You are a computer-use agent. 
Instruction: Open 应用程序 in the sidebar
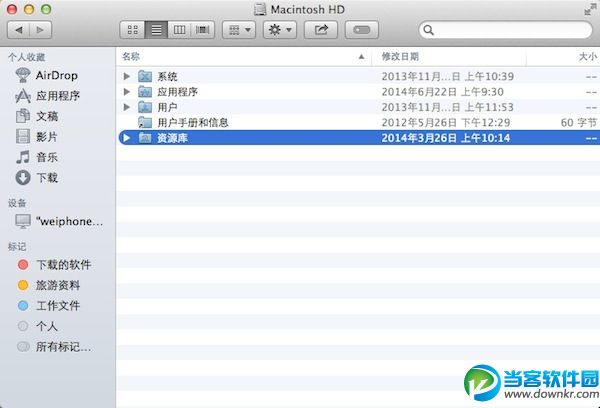pos(47,96)
